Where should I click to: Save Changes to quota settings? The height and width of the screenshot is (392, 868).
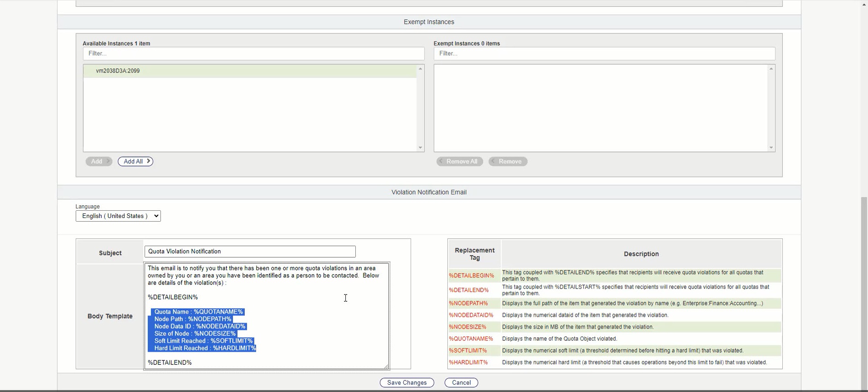coord(407,382)
